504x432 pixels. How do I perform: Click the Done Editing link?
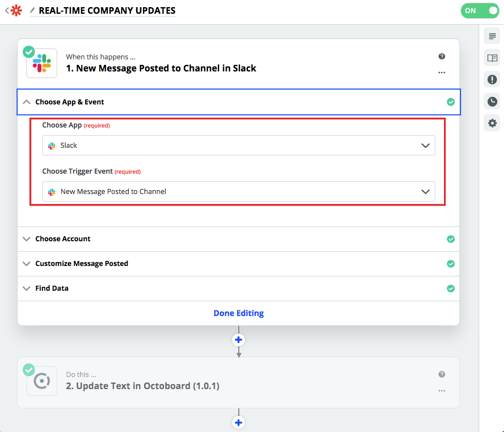click(x=238, y=313)
